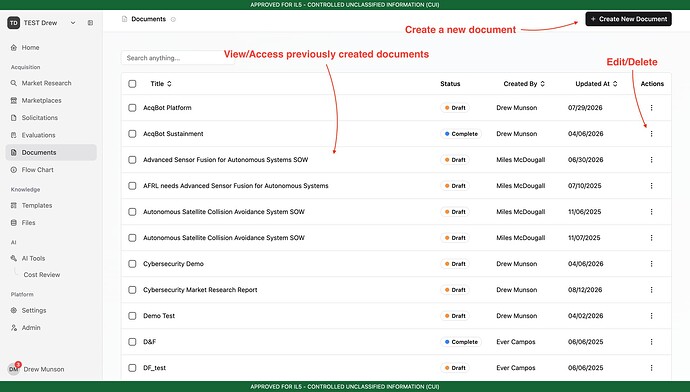
Task: Open the Settings gear icon
Action: (x=14, y=310)
